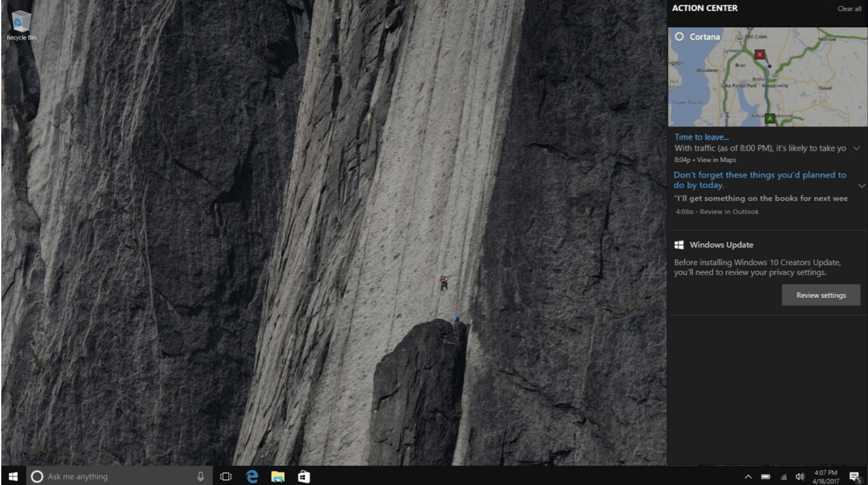Click in the 'Ask me anything' search box
Image resolution: width=868 pixels, height=485 pixels.
120,477
